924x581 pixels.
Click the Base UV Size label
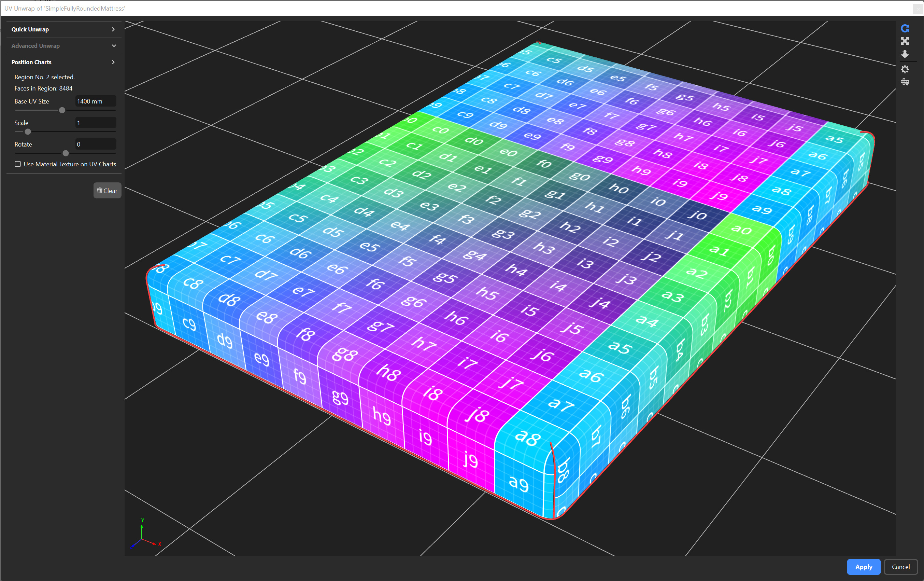[32, 101]
